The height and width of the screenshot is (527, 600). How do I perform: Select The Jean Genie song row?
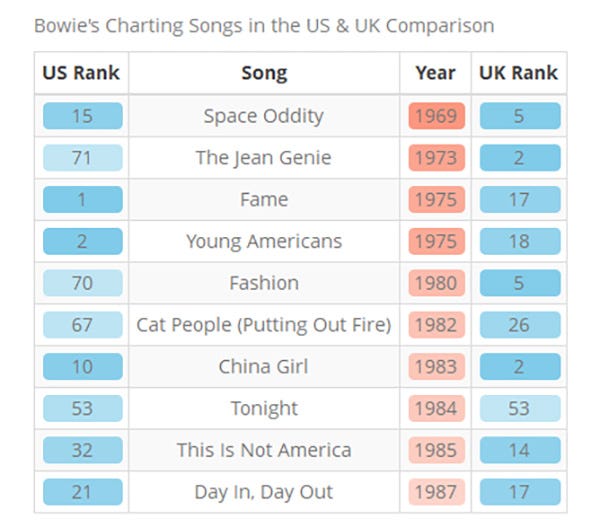coord(264,158)
